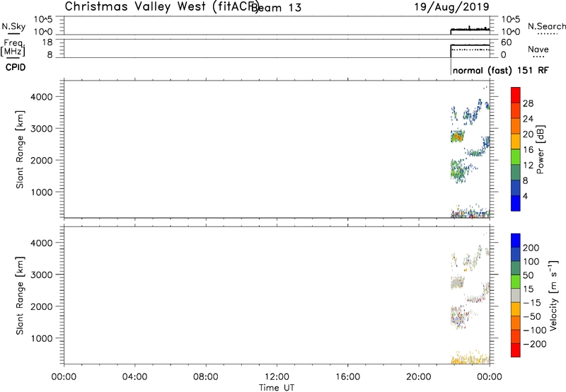The image size is (566, 392).
Task: Click the dotted Nave trace in frequency panel
Action: tap(470, 50)
